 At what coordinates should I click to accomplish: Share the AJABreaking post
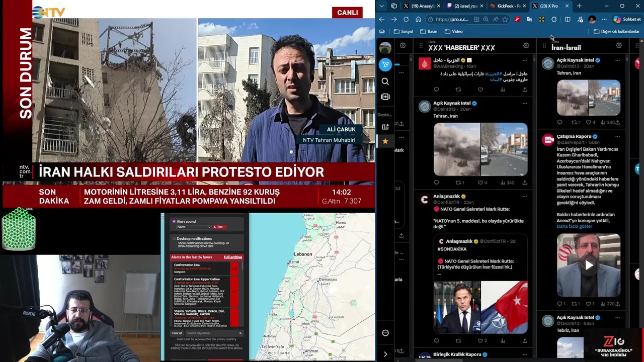525,89
